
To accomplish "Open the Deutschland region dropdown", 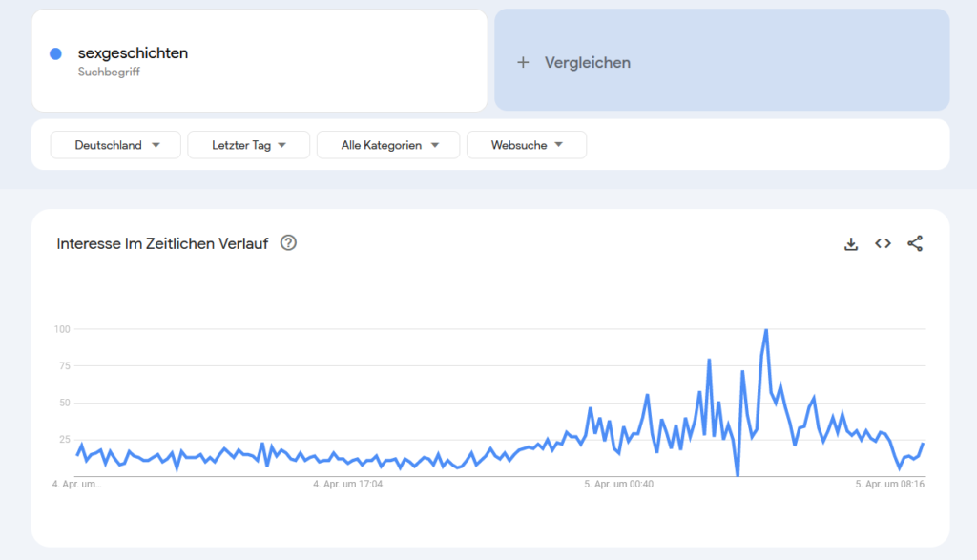I will [x=114, y=145].
